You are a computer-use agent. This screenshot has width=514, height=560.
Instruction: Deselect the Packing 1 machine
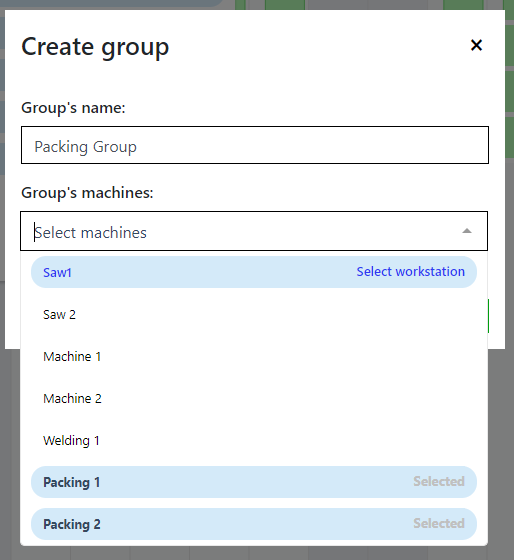pos(254,482)
